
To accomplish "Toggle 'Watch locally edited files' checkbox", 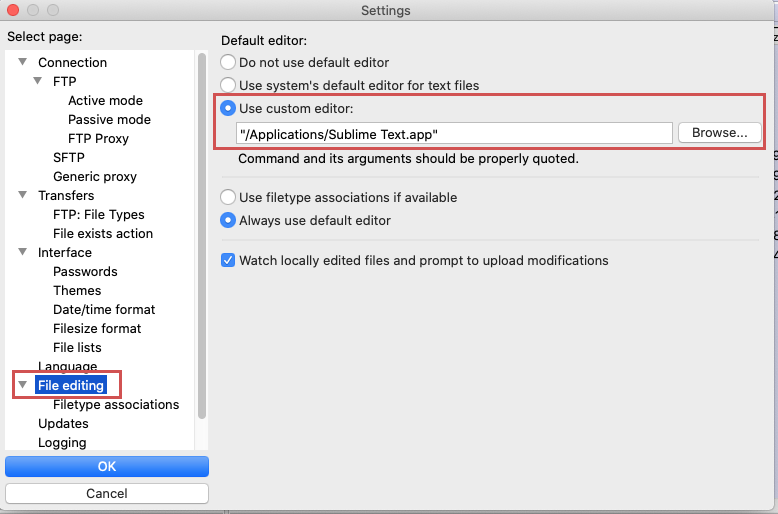I will tap(228, 260).
